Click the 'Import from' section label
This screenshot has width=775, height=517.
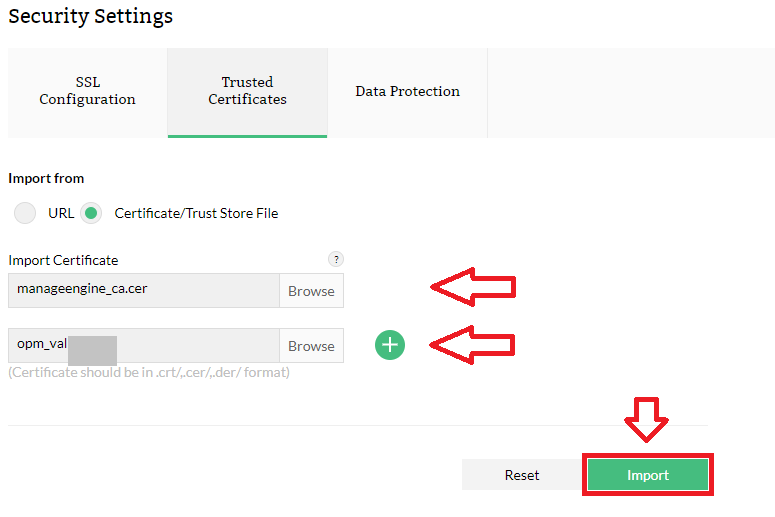click(46, 178)
